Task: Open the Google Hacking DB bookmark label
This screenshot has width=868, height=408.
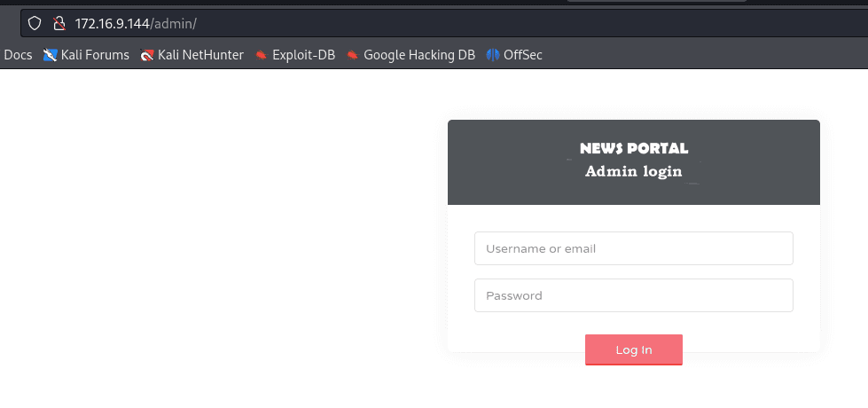Action: click(419, 55)
